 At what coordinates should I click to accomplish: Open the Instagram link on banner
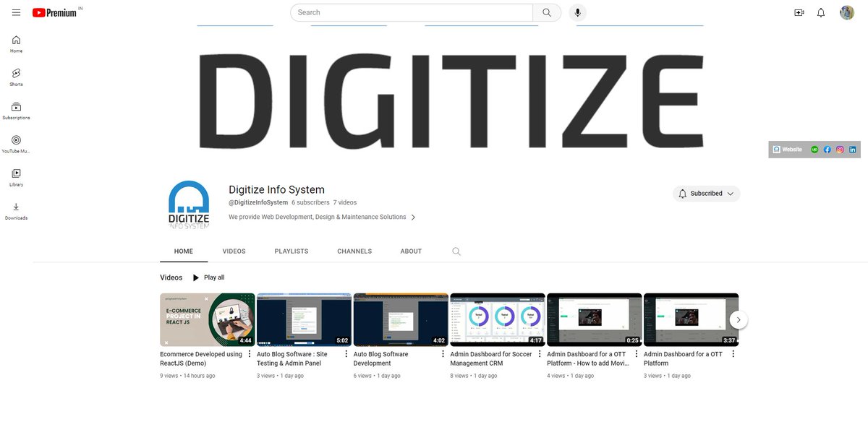point(840,150)
